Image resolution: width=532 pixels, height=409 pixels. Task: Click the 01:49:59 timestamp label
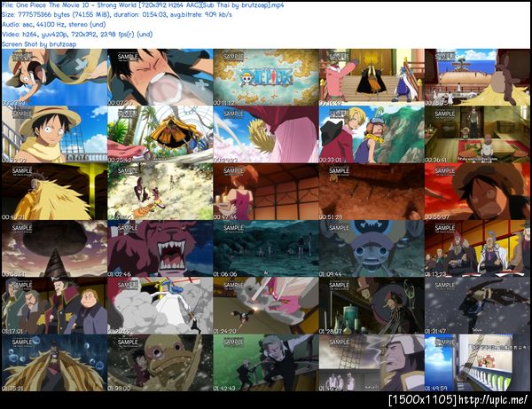(x=436, y=388)
